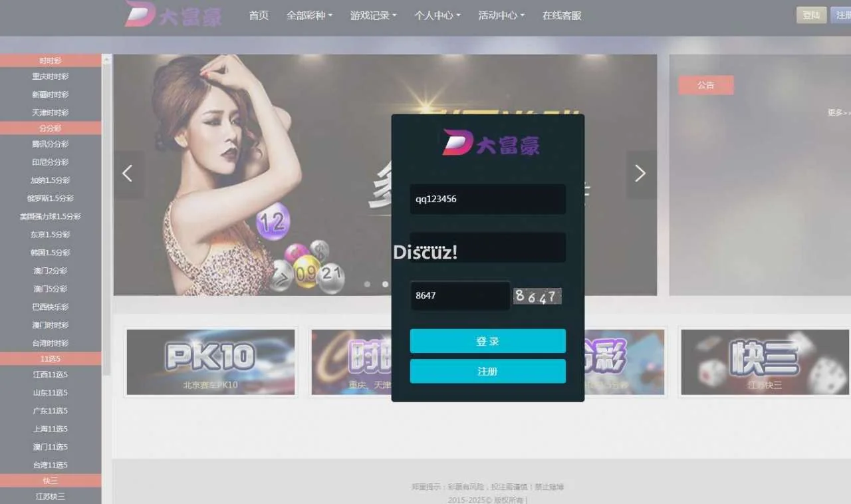
Task: Select 重庆时时彩 in the left sidebar
Action: click(x=51, y=76)
